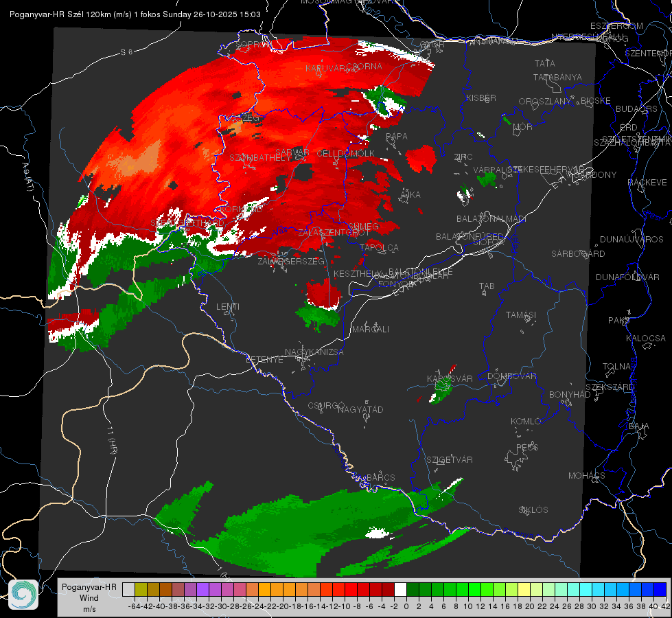
Task: Select the PAPA city label
Action: [x=397, y=136]
